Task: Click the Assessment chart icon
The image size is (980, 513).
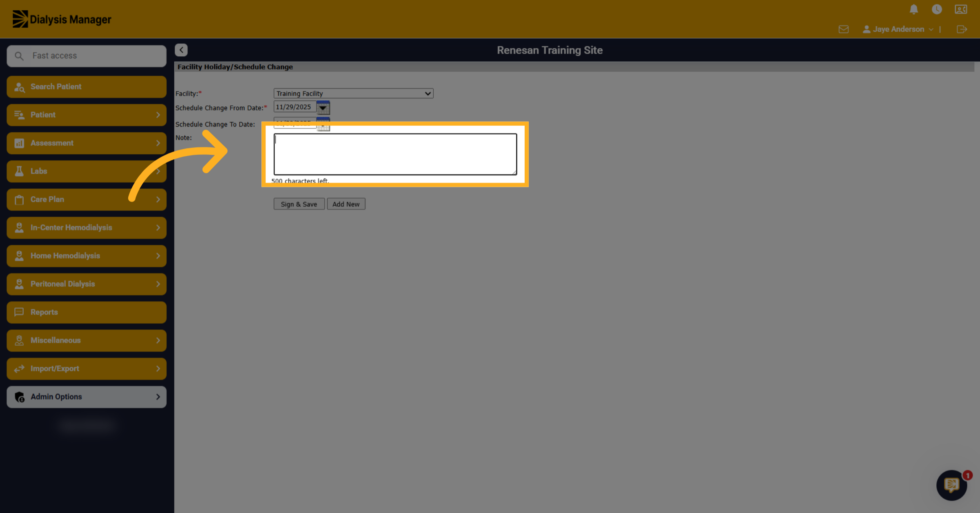Action: tap(19, 143)
